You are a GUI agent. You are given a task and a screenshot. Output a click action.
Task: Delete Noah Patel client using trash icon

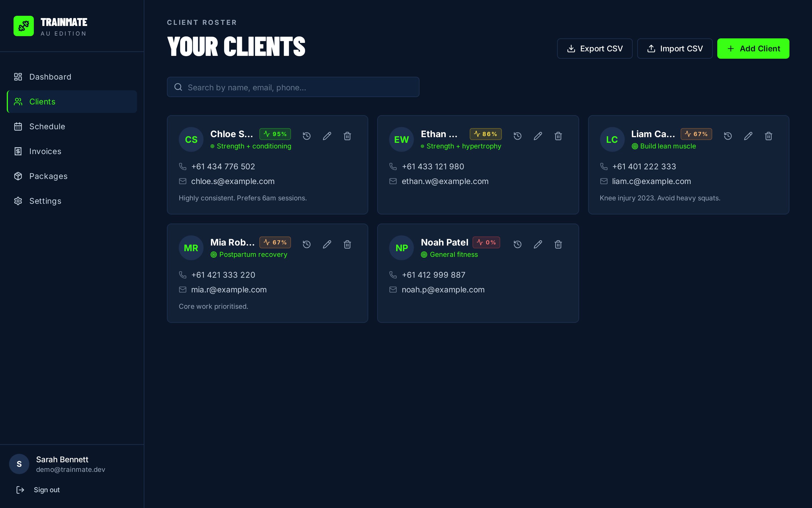558,244
